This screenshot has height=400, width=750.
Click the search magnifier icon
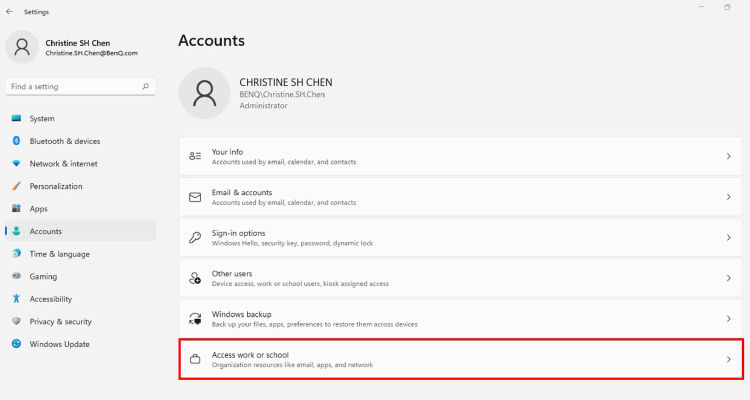(x=145, y=86)
